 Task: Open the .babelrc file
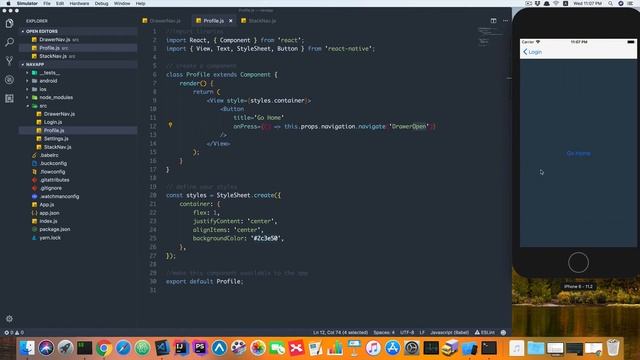point(49,155)
